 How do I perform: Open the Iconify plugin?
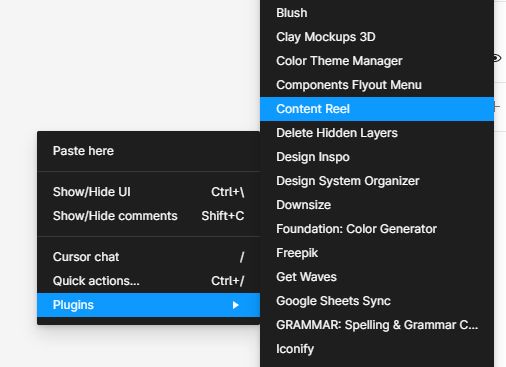tap(377, 349)
